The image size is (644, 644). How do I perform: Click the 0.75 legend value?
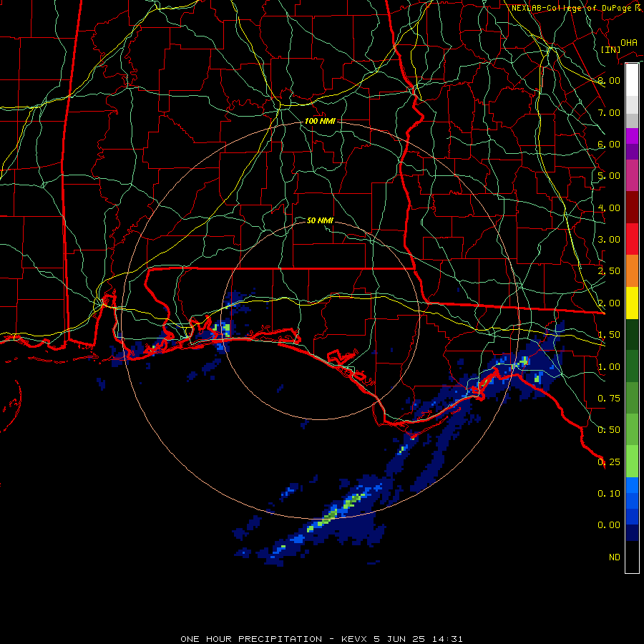(609, 399)
